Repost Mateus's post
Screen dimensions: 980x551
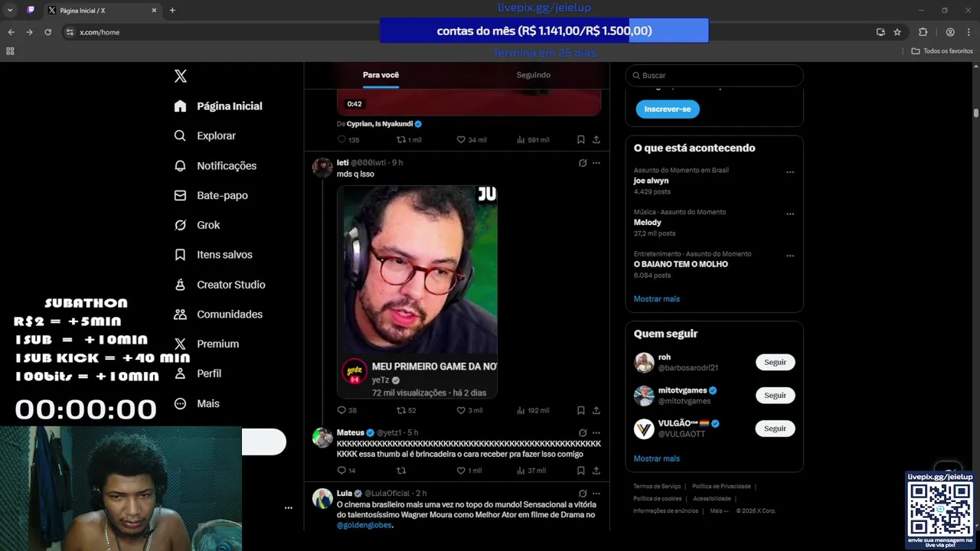401,471
